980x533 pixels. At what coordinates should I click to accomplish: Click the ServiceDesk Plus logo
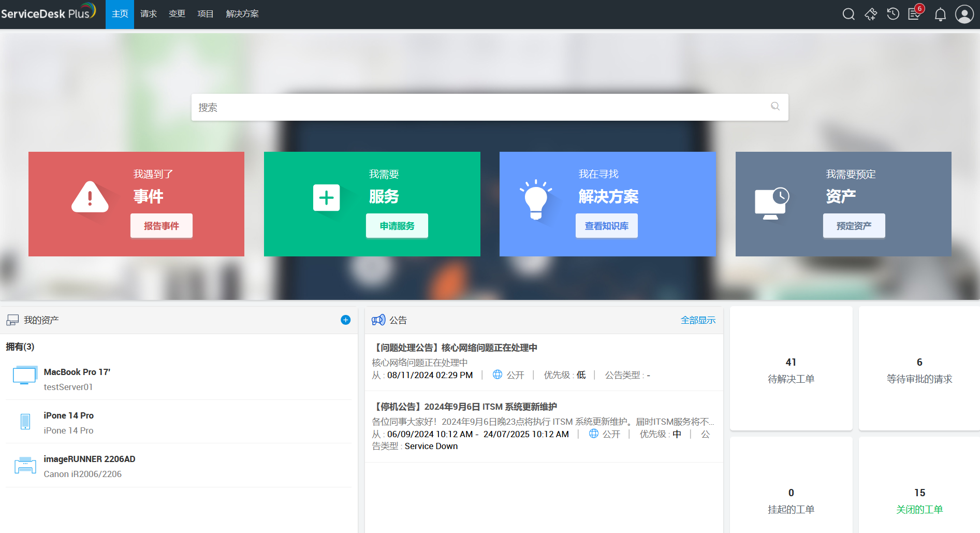click(x=48, y=12)
